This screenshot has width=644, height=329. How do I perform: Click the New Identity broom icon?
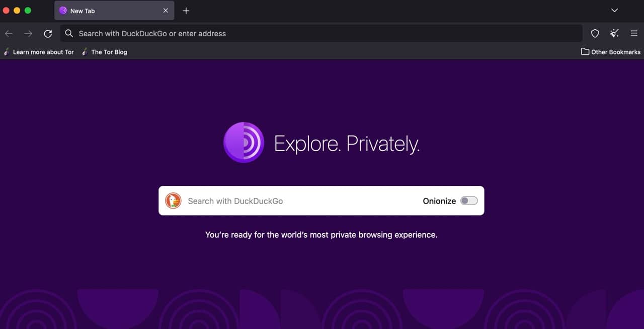[x=614, y=34]
